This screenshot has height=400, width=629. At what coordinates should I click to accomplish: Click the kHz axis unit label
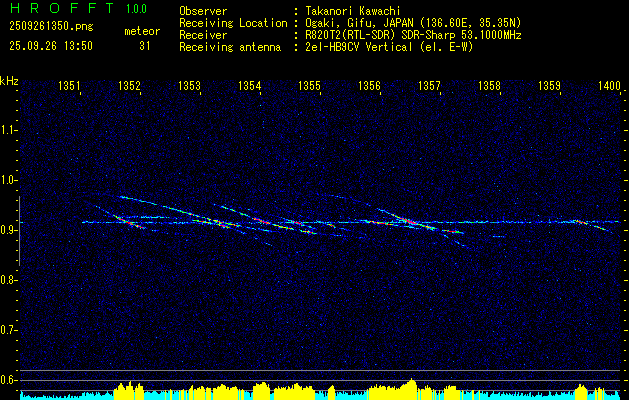tap(9, 81)
